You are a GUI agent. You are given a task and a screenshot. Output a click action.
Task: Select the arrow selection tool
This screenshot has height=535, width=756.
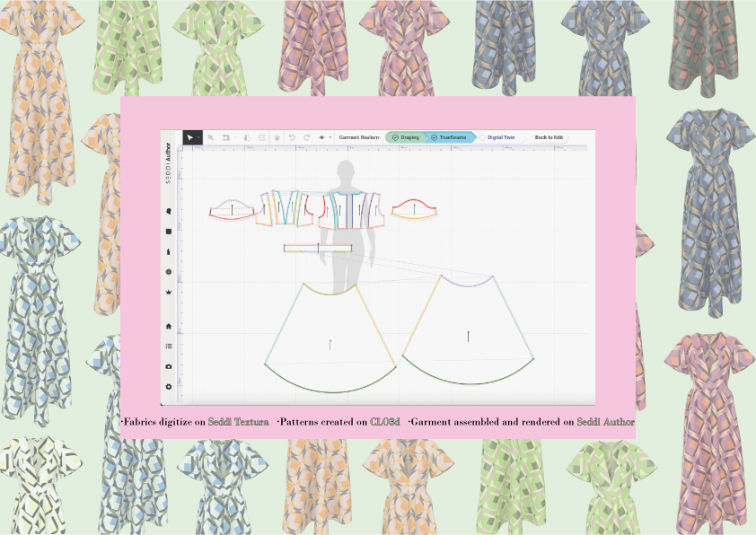pyautogui.click(x=190, y=137)
